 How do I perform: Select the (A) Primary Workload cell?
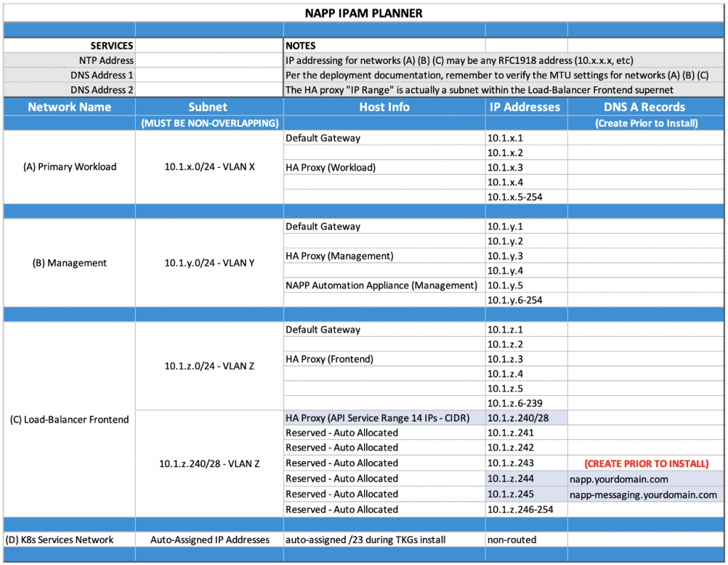[69, 167]
